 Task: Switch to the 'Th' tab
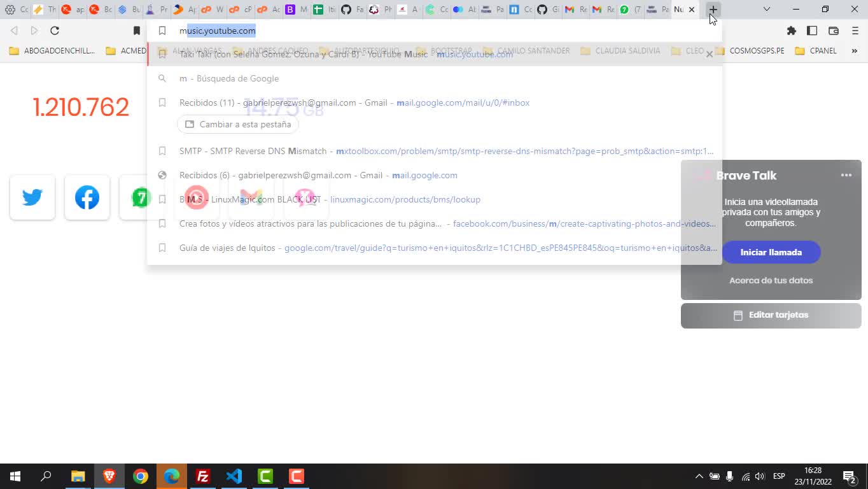[x=45, y=10]
